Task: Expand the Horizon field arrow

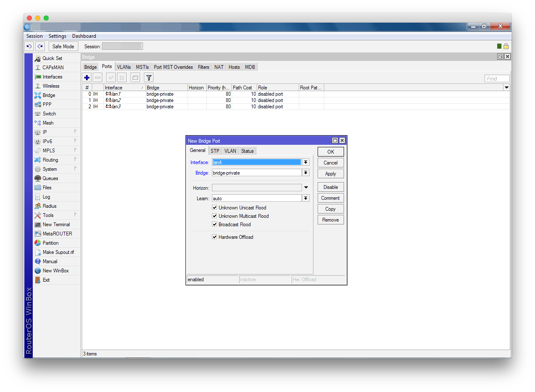Action: coord(306,188)
